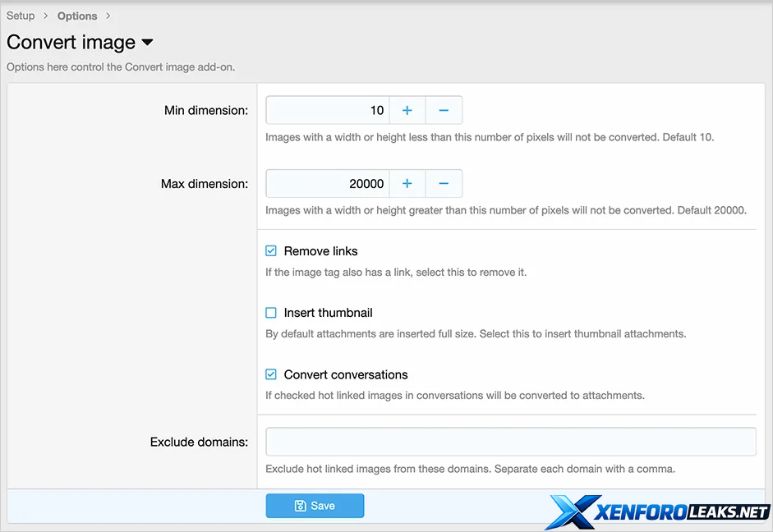The height and width of the screenshot is (532, 773).
Task: Go to Setup in the breadcrumb
Action: click(x=21, y=16)
